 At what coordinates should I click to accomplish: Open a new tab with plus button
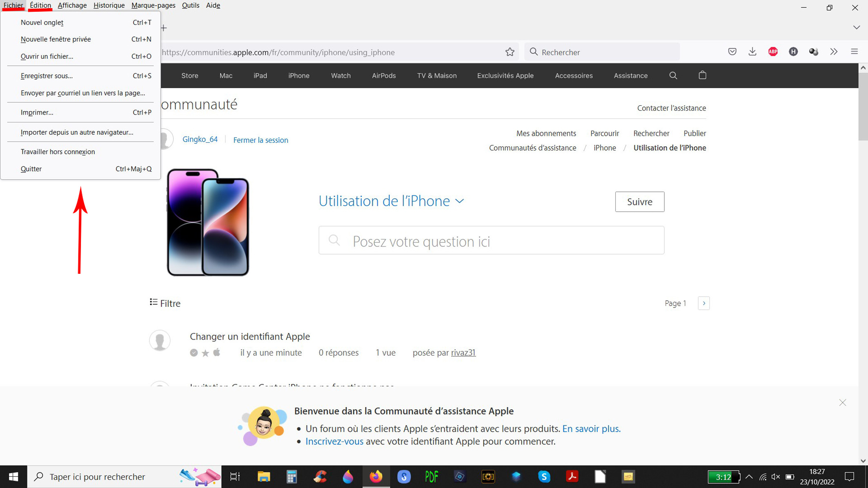[164, 28]
